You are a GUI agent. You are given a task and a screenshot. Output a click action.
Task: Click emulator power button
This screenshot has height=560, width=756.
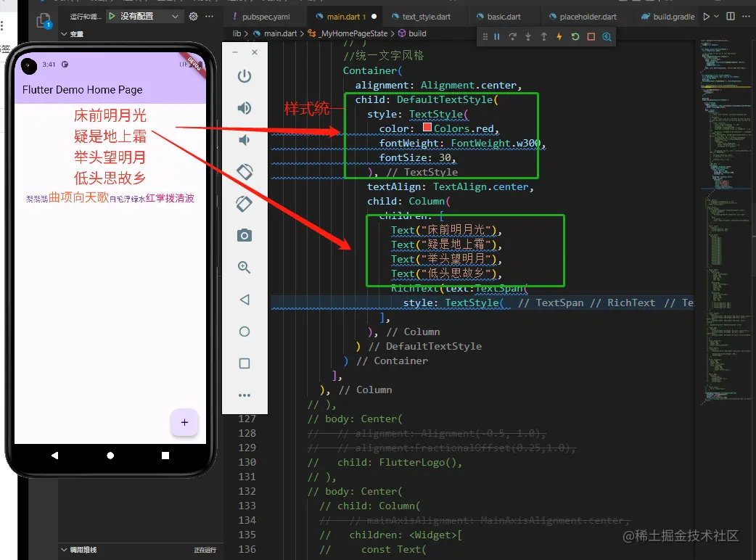pyautogui.click(x=245, y=76)
